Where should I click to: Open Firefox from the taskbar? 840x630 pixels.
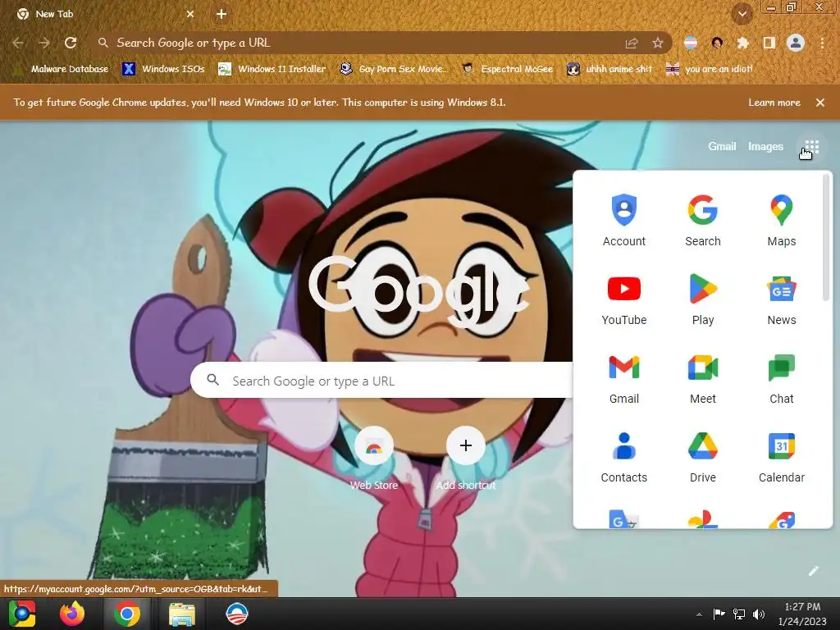[x=72, y=614]
